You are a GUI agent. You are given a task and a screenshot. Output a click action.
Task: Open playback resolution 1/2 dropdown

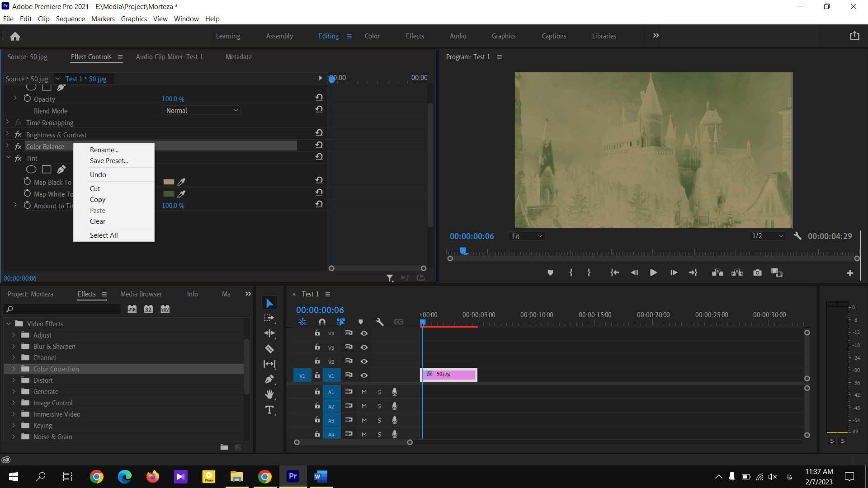(767, 236)
